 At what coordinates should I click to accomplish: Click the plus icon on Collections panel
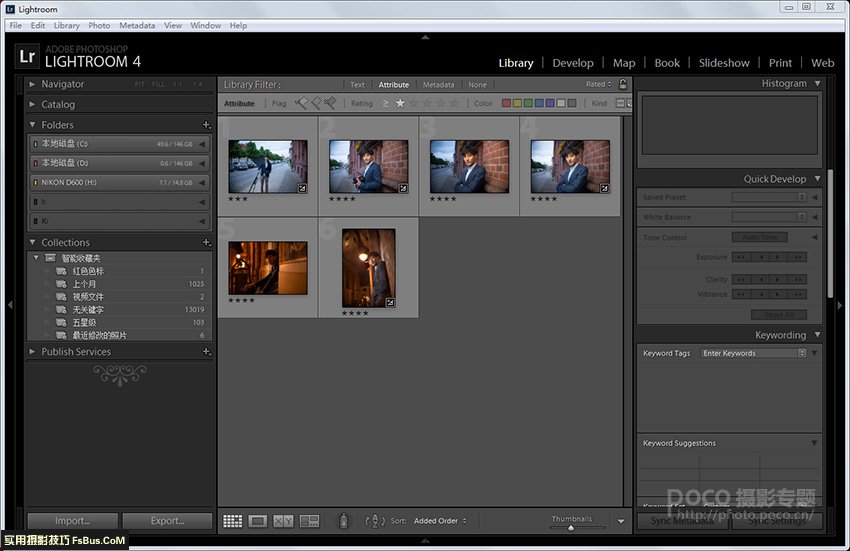click(x=206, y=243)
